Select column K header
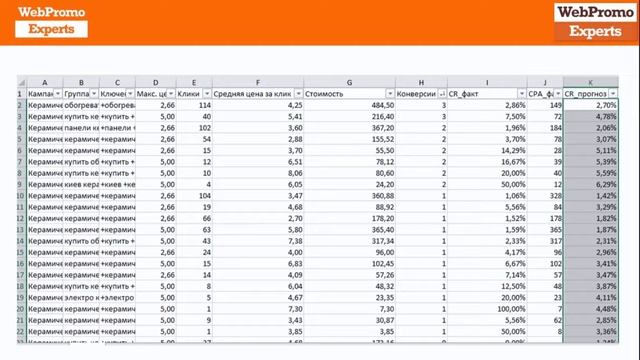This screenshot has width=640, height=360. (591, 82)
